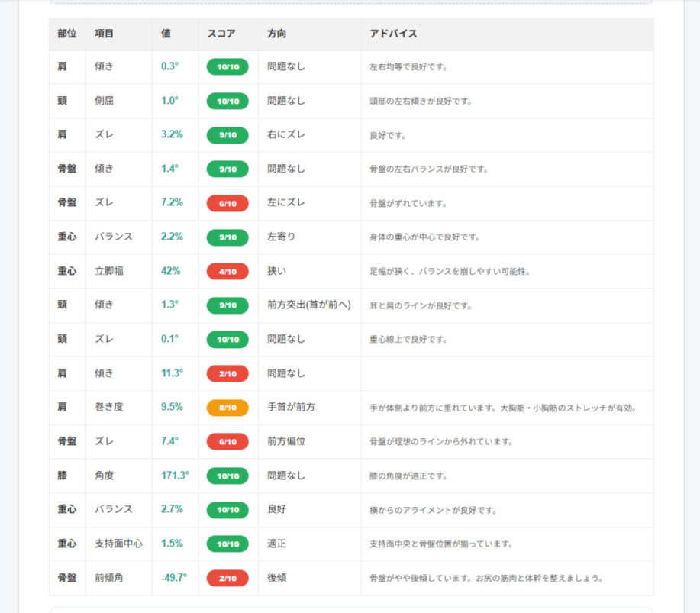Click the 手首が前方 direction text
The width and height of the screenshot is (700, 613).
coord(291,408)
